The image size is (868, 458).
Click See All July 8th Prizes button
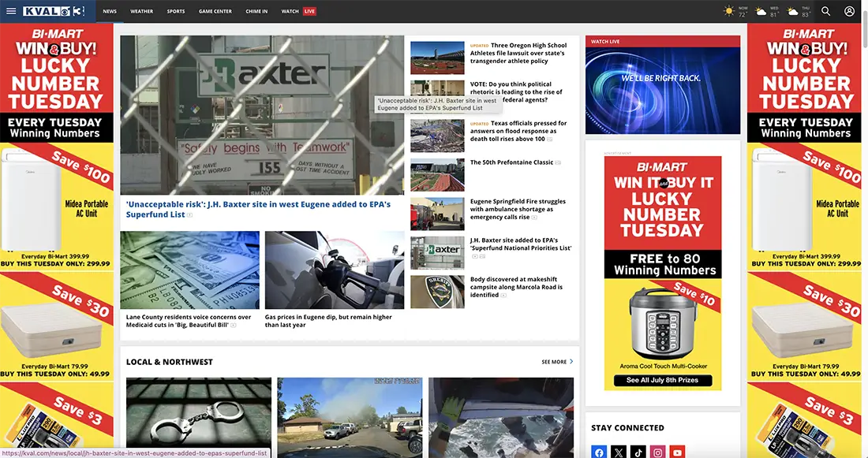(x=663, y=380)
